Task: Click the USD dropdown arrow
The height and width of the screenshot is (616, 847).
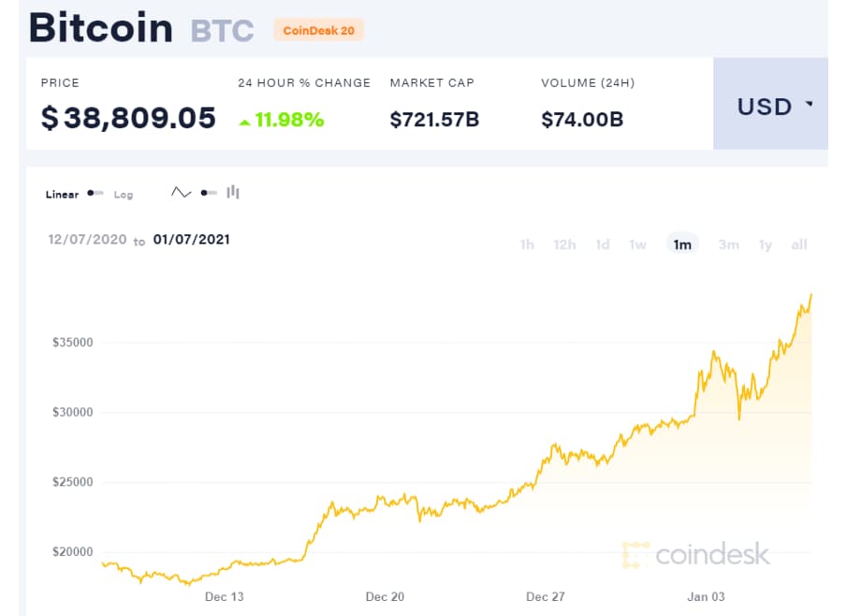Action: click(x=810, y=104)
